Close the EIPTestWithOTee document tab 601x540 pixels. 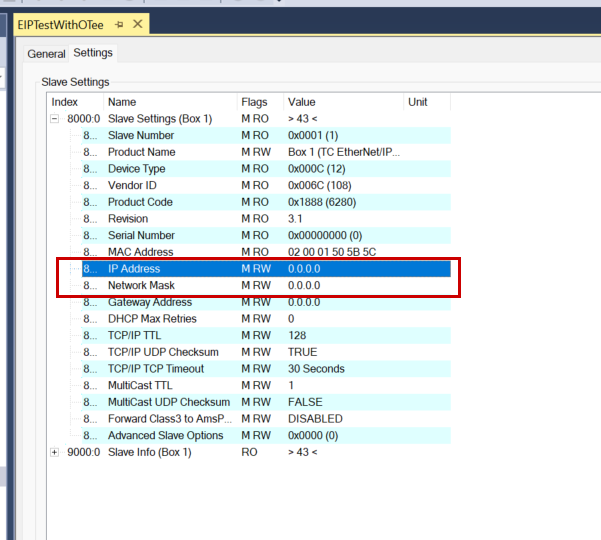click(138, 23)
